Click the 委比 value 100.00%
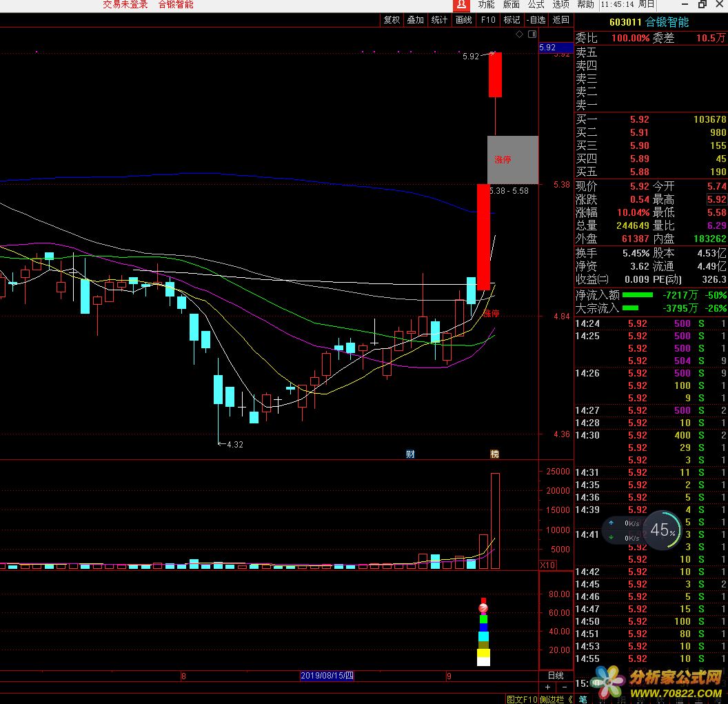728x704 pixels. click(631, 38)
